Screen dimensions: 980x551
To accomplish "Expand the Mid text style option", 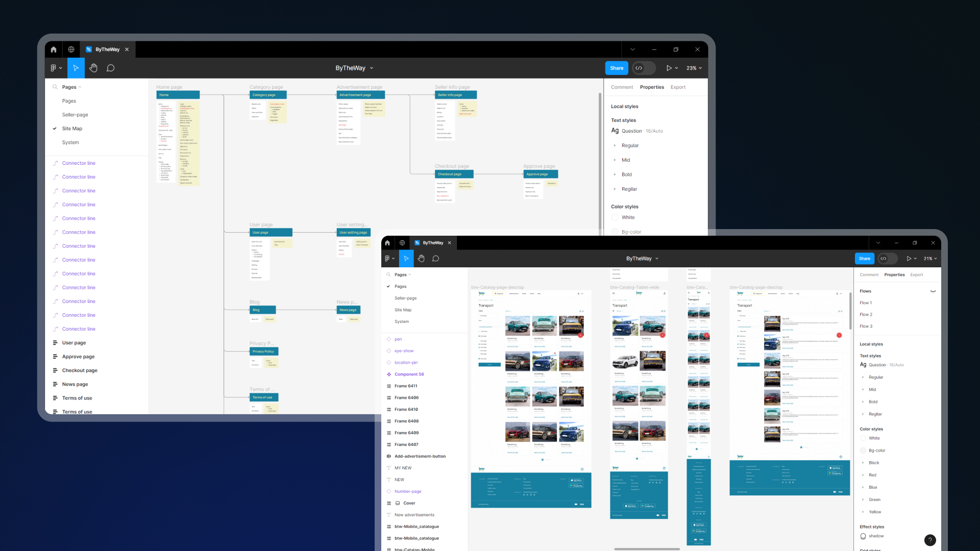I will (x=863, y=389).
